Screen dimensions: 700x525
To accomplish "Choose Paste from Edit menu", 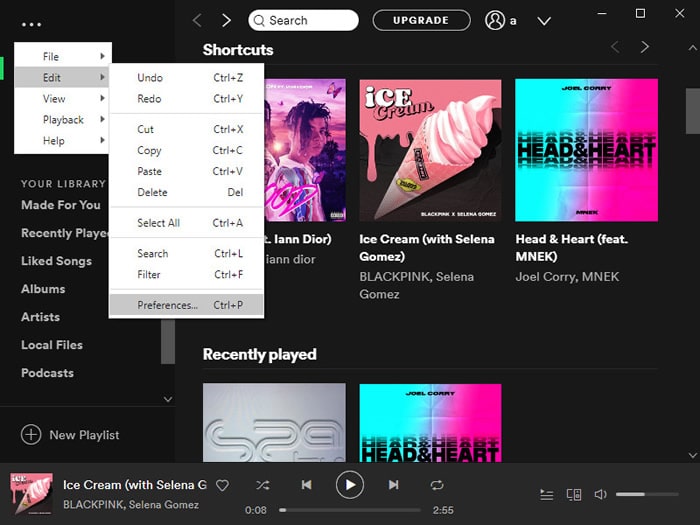I will (x=187, y=171).
